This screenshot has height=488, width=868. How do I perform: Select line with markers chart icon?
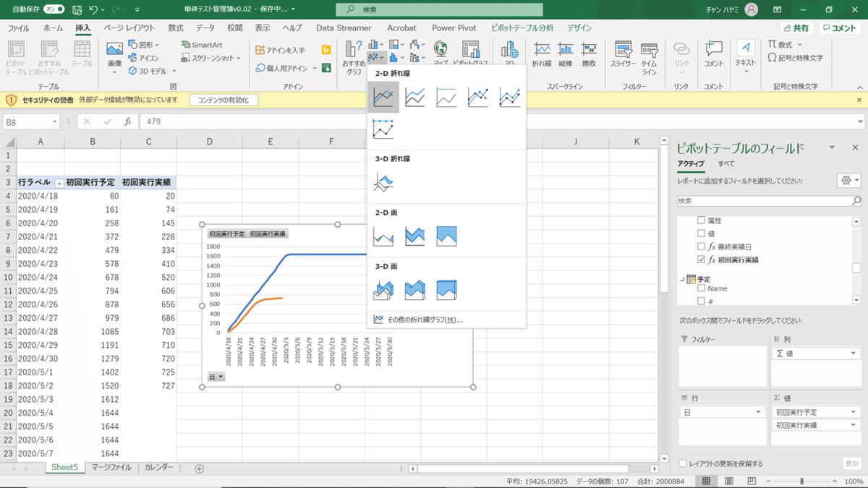click(x=478, y=97)
